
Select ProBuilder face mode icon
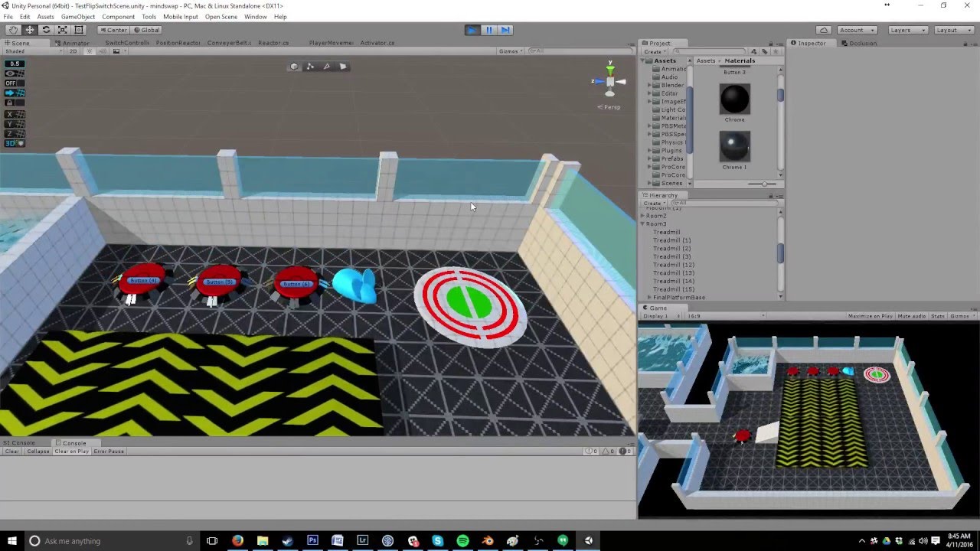[343, 67]
